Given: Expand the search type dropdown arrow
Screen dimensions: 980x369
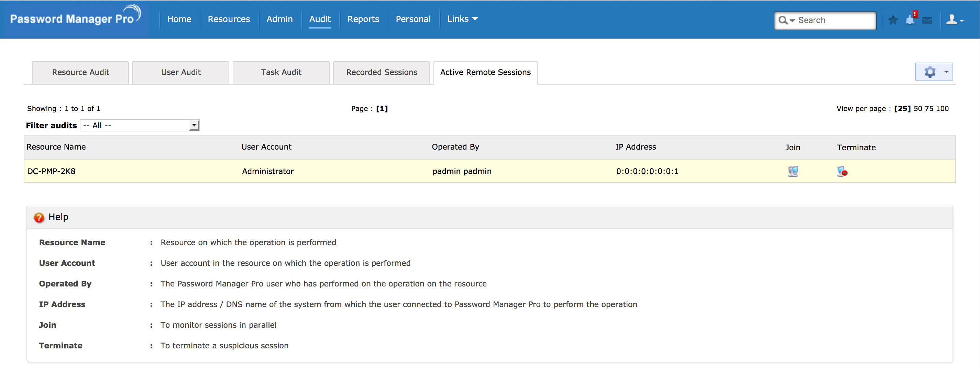Looking at the screenshot, I should click(x=792, y=21).
